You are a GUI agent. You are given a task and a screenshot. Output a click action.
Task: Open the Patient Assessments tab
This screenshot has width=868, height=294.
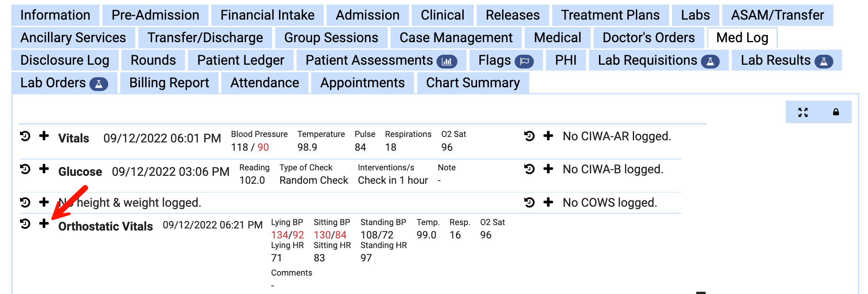coord(381,60)
